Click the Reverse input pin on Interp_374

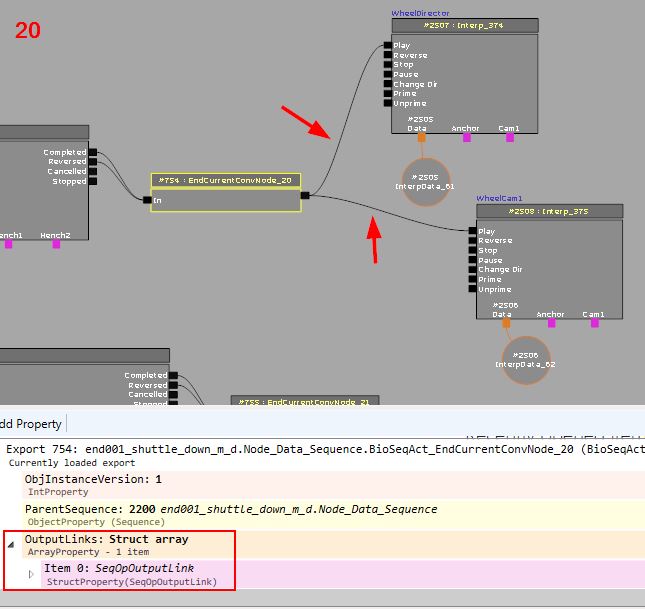point(387,55)
